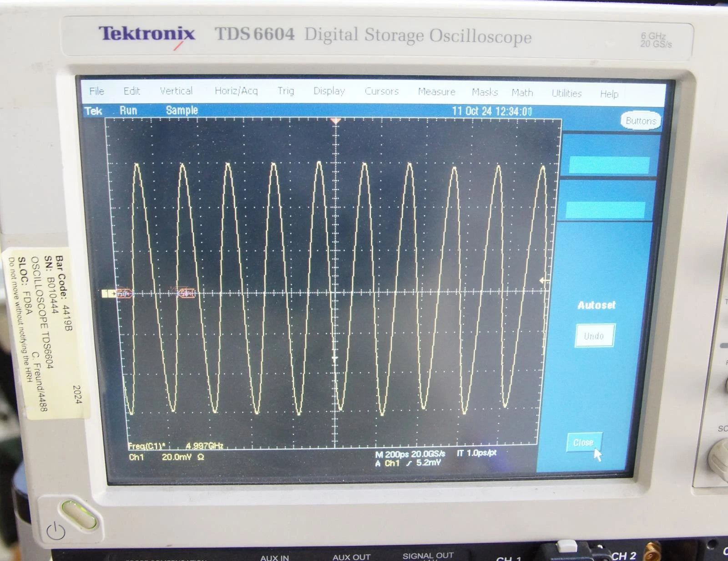The image size is (728, 561).
Task: Open the File menu
Action: [x=96, y=91]
